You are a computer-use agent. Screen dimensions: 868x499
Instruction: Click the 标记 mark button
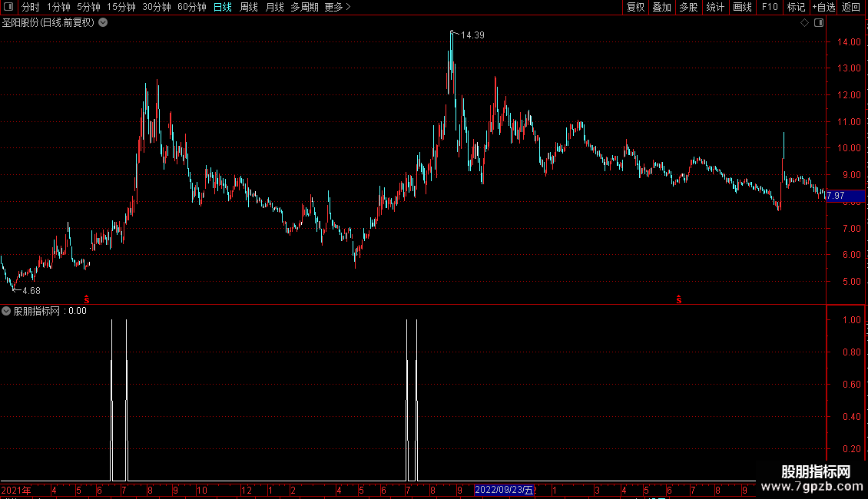click(796, 7)
